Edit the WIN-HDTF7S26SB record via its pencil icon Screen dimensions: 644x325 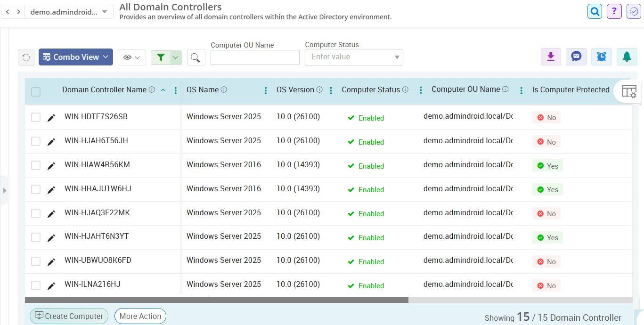click(51, 116)
